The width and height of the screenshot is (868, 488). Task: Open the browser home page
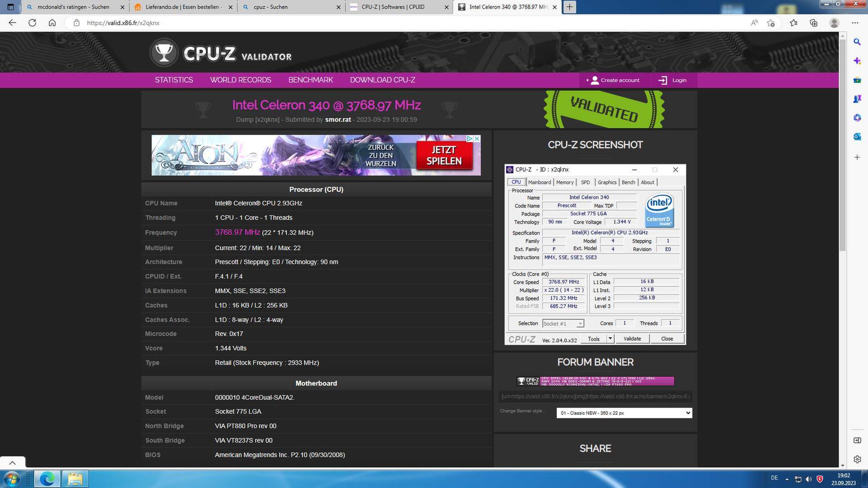coord(52,23)
